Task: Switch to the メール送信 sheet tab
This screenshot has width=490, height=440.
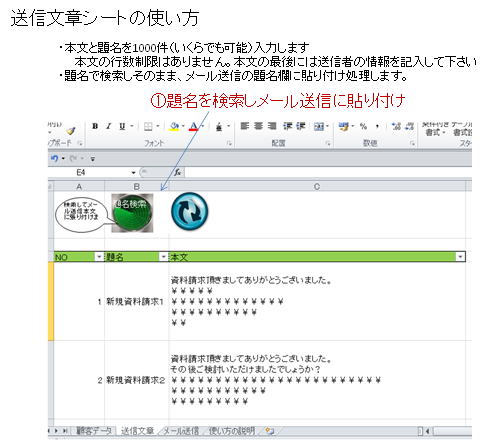Action: [x=181, y=431]
